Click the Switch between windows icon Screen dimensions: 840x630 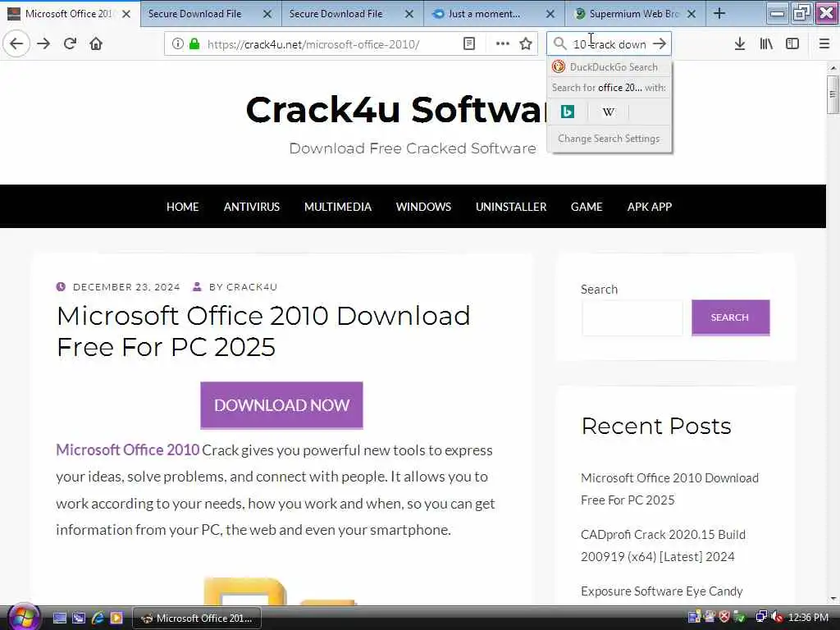coord(79,618)
